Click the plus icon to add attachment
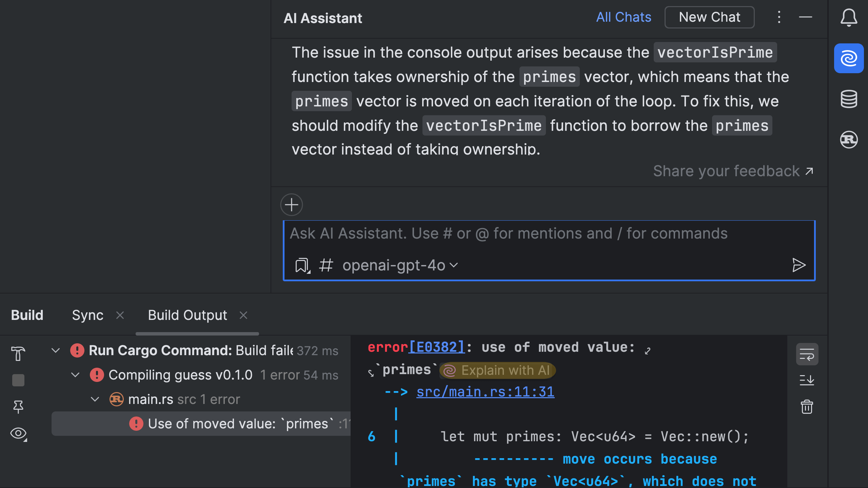This screenshot has height=488, width=868. point(291,205)
